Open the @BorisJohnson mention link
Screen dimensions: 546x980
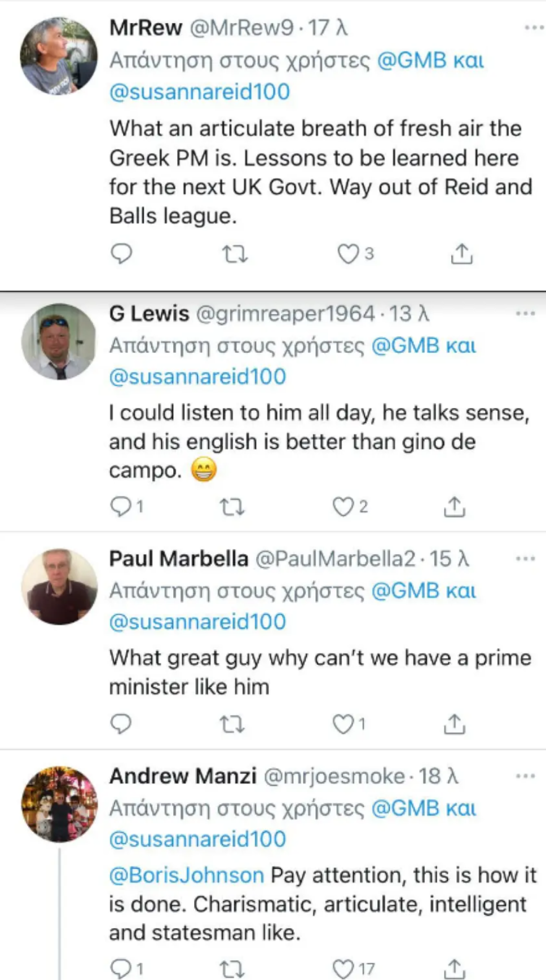coord(186,875)
